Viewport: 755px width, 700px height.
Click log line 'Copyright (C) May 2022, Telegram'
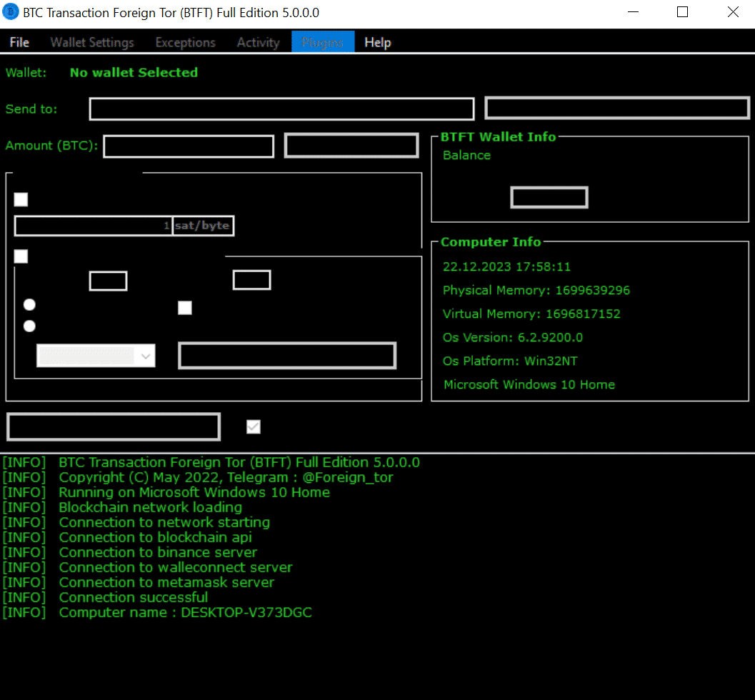pos(226,478)
